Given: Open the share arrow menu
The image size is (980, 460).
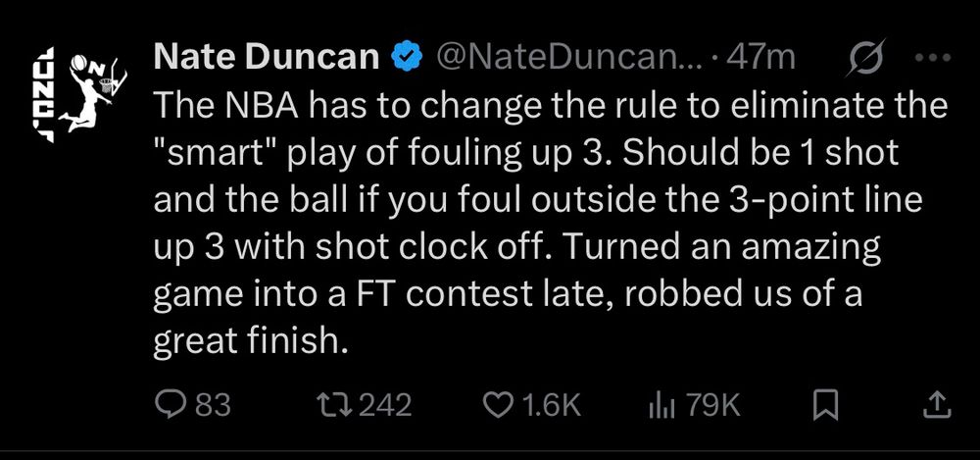Looking at the screenshot, I should click(936, 403).
